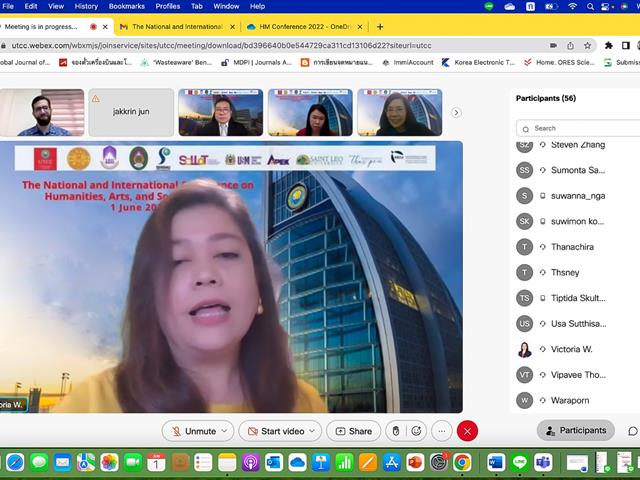Select suwimon ko... in participants list
This screenshot has height=480, width=640.
577,221
